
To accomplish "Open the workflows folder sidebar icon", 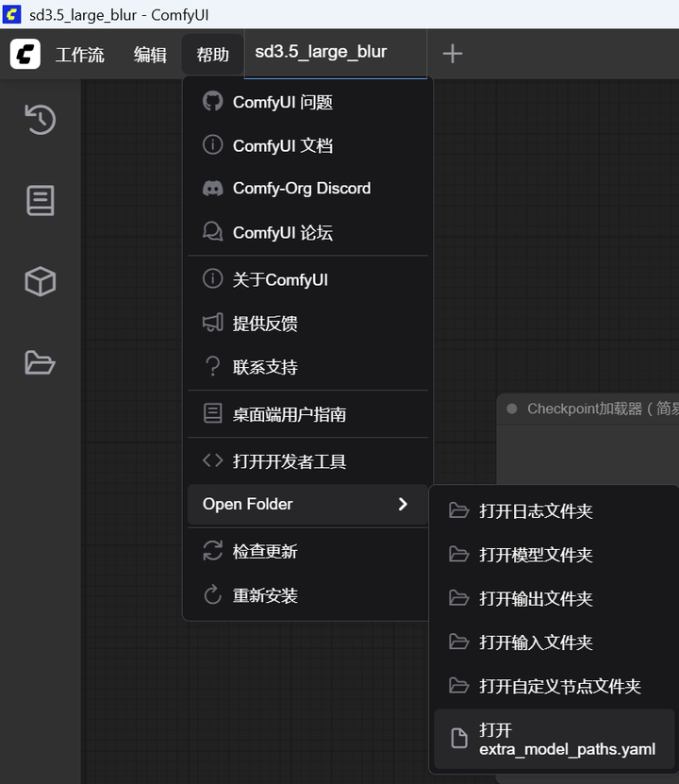I will tap(40, 363).
